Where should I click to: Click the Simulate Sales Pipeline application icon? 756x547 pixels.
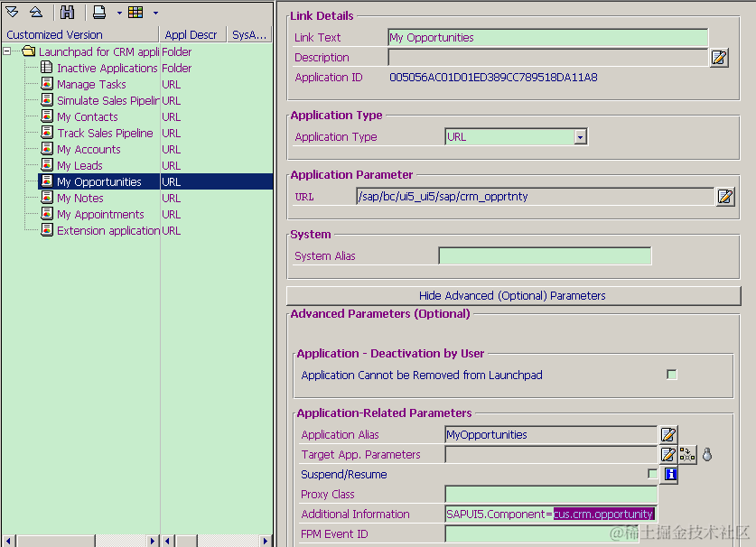(47, 100)
